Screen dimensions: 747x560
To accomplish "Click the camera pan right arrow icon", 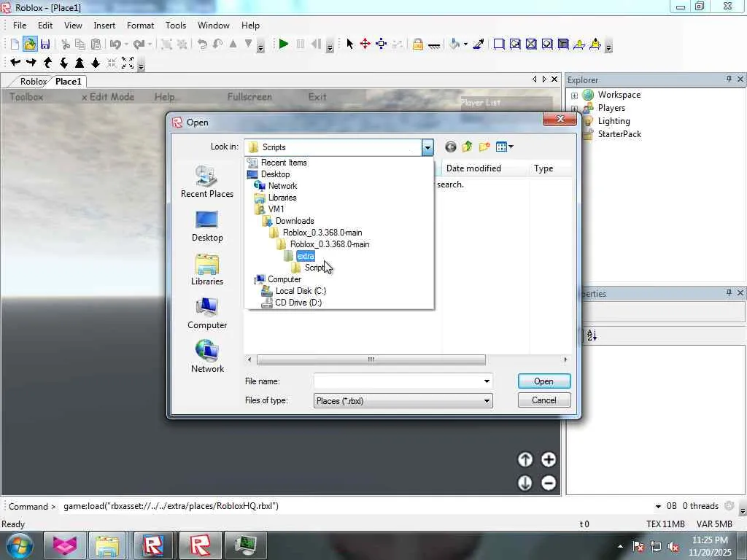I will coord(31,63).
